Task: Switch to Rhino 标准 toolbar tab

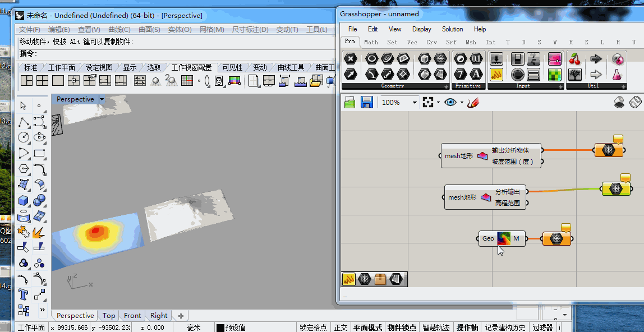Action: tap(30, 67)
